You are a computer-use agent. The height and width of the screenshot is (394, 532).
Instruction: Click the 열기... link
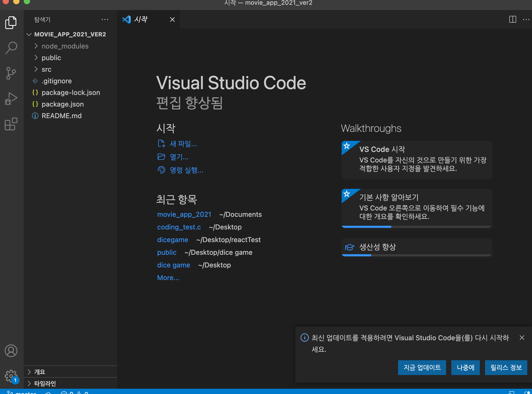coord(179,157)
